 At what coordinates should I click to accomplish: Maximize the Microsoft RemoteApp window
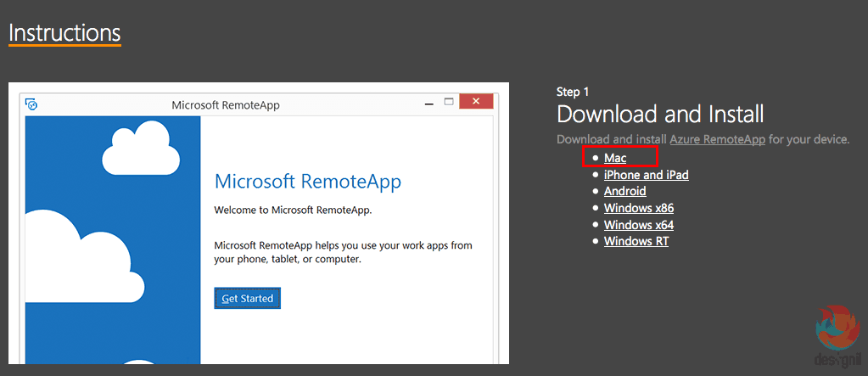tap(449, 102)
